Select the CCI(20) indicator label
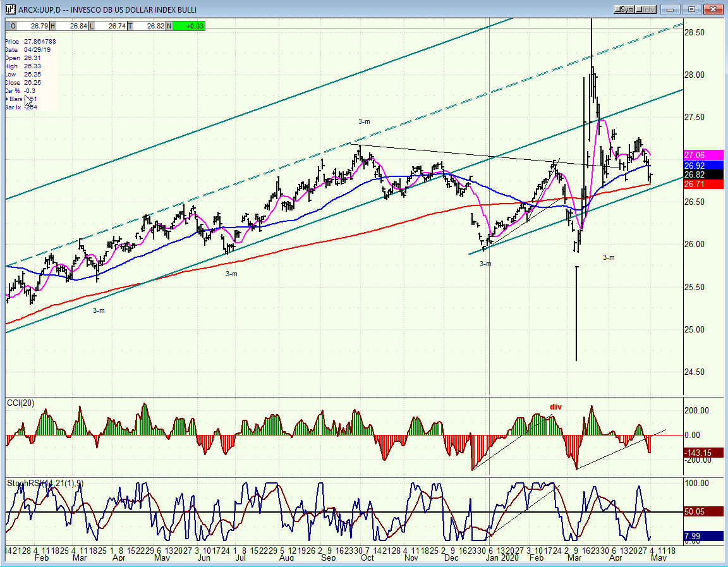 coord(20,403)
